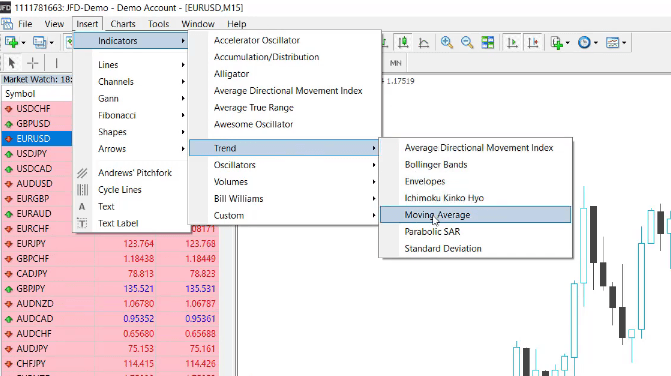The height and width of the screenshot is (376, 671).
Task: Open dropdown arrow beside Profiles icon
Action: click(52, 43)
